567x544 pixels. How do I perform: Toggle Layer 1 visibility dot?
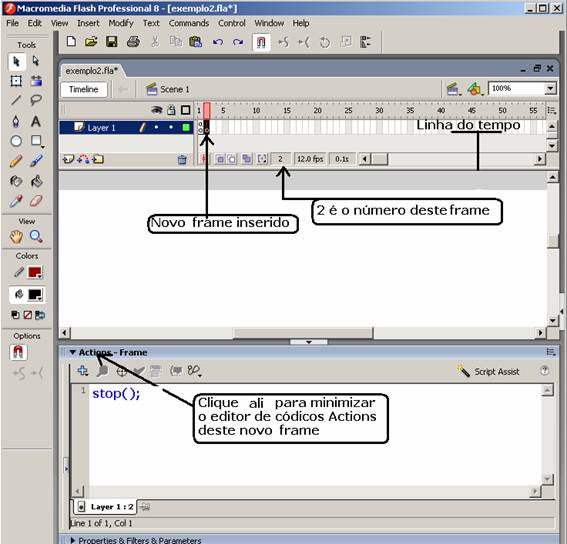pos(156,127)
